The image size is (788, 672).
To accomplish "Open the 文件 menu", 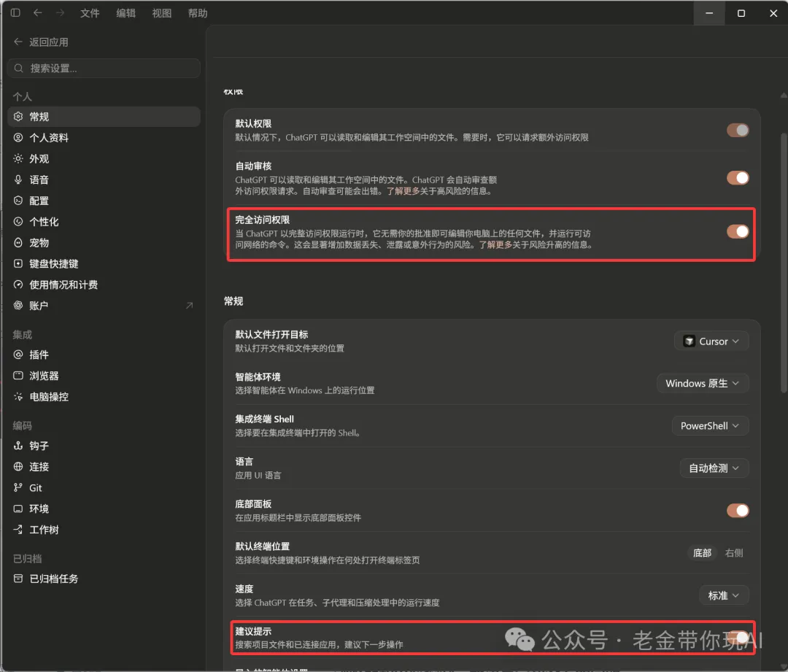I will (90, 13).
